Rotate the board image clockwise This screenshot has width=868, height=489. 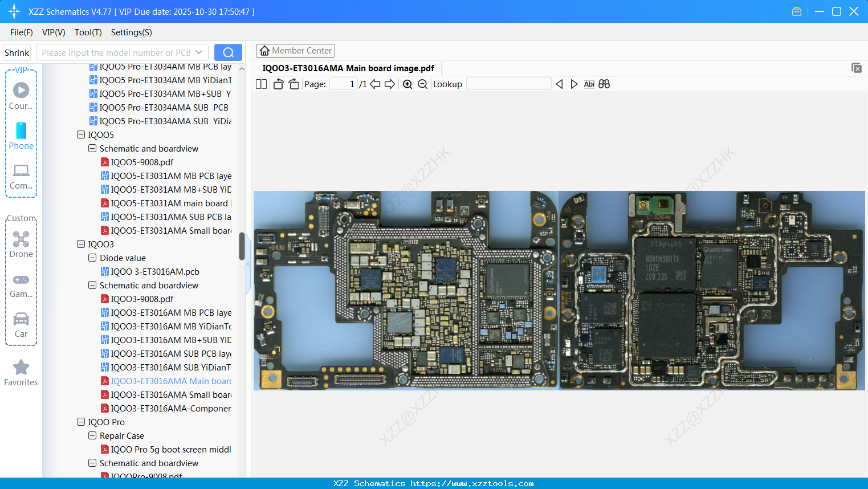point(293,84)
